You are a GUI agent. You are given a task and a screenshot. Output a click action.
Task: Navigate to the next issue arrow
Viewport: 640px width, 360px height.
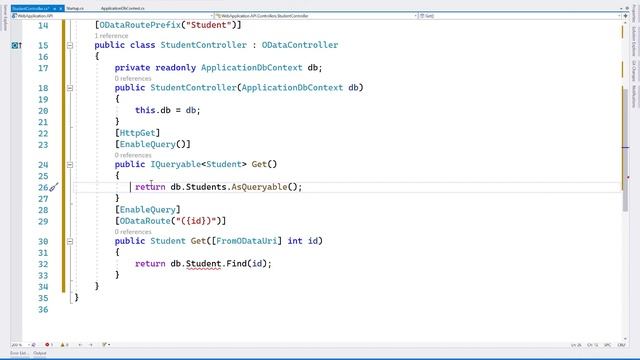(x=91, y=345)
